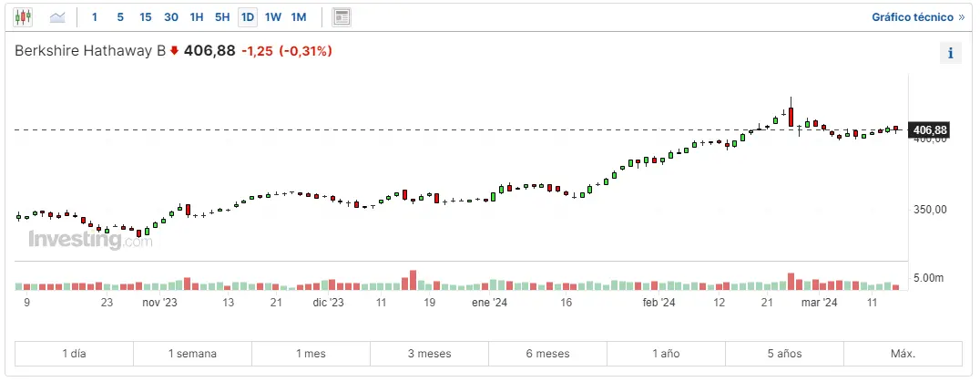This screenshot has width=980, height=382.
Task: Choose the 1H interval
Action: (x=197, y=17)
